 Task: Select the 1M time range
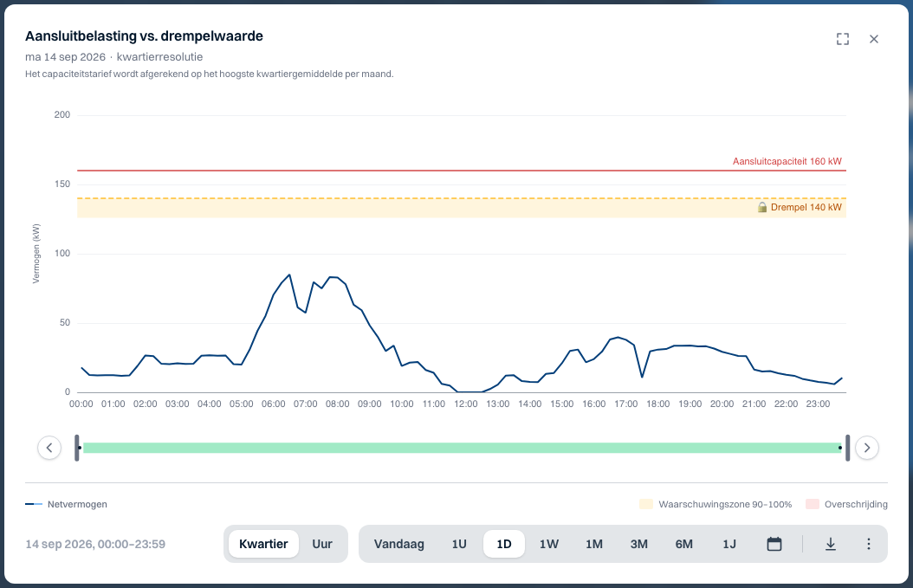tap(594, 544)
